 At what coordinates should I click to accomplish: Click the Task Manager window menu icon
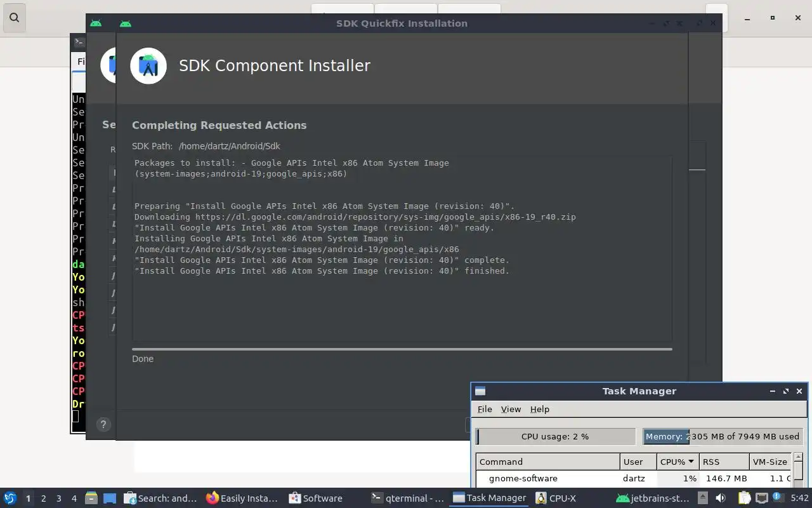click(480, 391)
